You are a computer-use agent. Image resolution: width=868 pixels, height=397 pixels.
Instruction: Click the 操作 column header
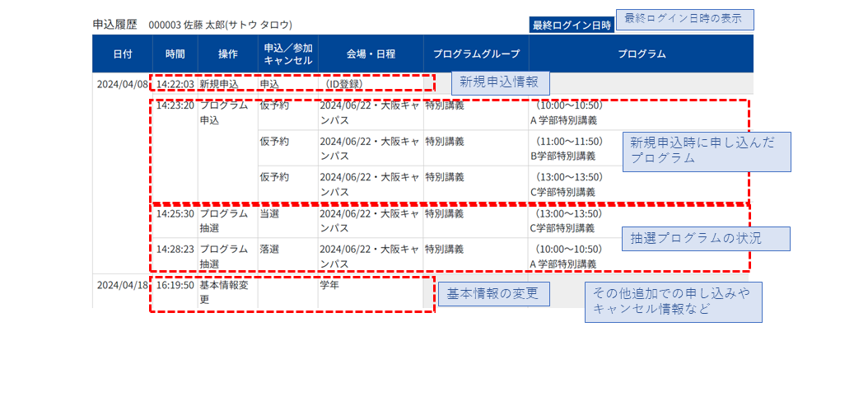click(x=227, y=54)
